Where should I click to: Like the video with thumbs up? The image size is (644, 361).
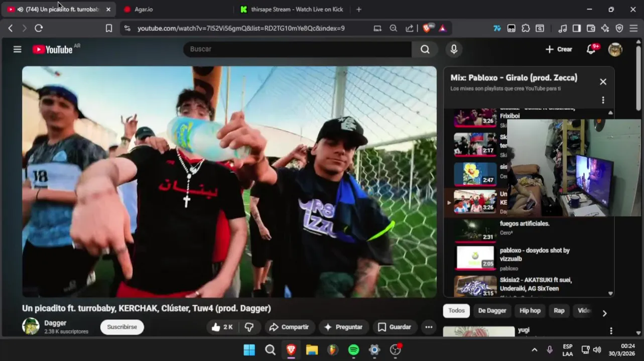pyautogui.click(x=222, y=327)
